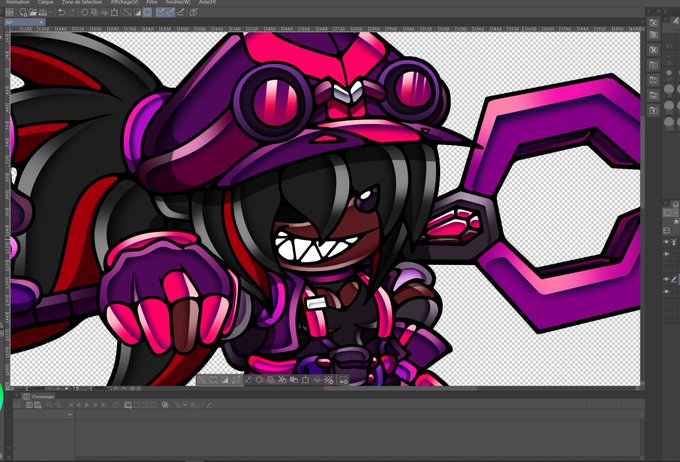Click the fifth icon in right dock strip

(654, 80)
